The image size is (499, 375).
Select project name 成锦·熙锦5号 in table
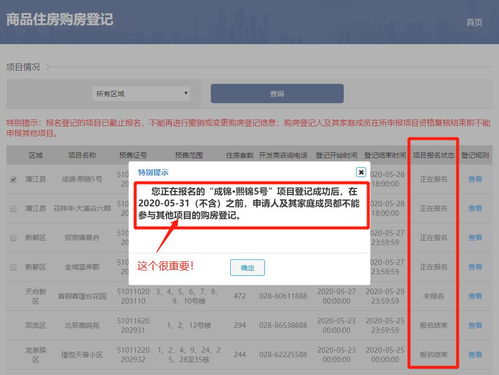pyautogui.click(x=82, y=179)
